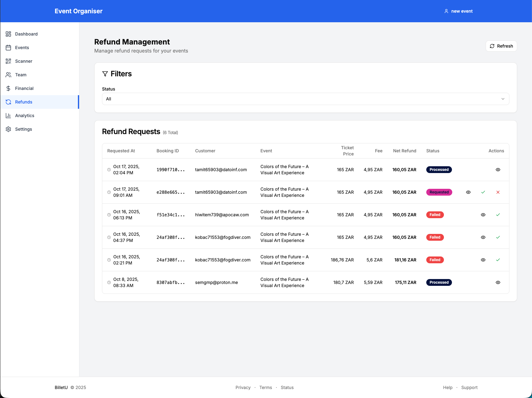
Task: Click customer email hiwitem739@apocaw.com
Action: (x=222, y=215)
